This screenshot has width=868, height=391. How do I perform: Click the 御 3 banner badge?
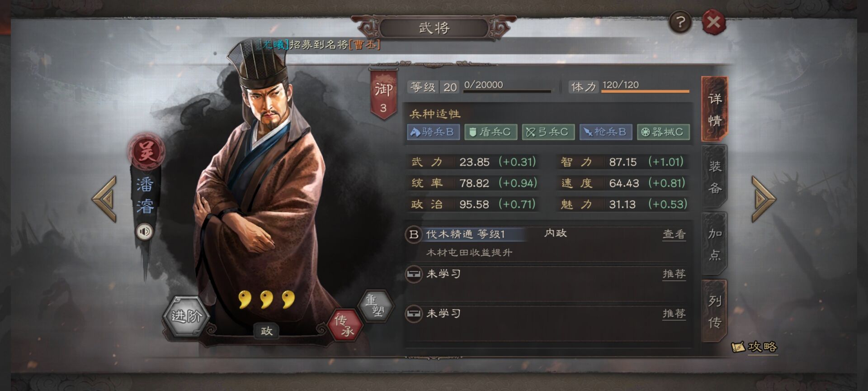[x=383, y=94]
